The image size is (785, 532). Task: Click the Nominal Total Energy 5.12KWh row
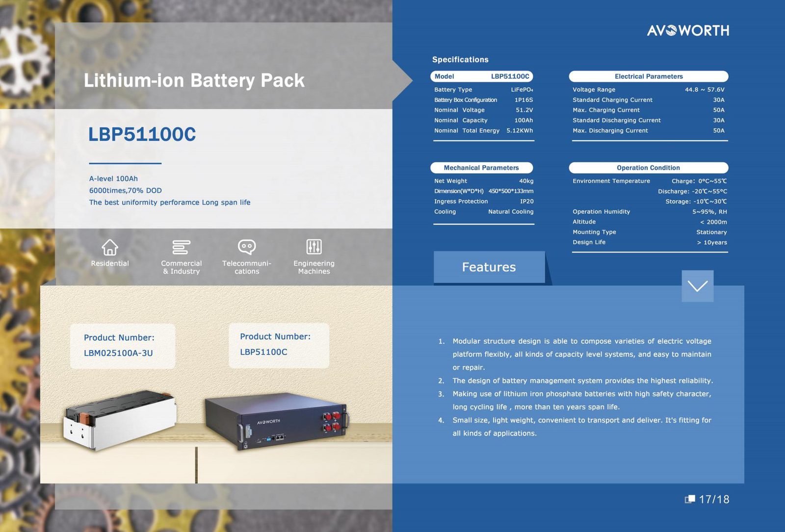coord(484,131)
